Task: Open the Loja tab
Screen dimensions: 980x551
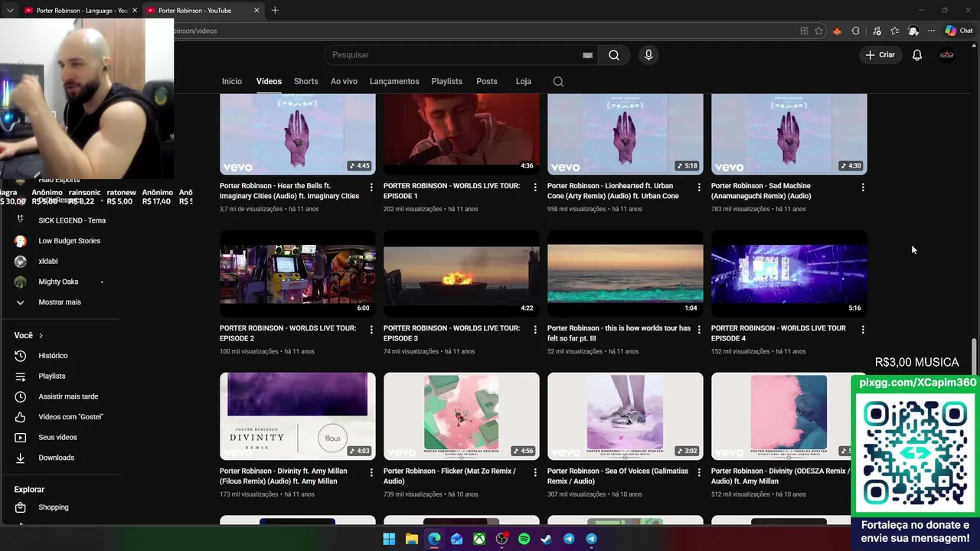Action: click(523, 81)
